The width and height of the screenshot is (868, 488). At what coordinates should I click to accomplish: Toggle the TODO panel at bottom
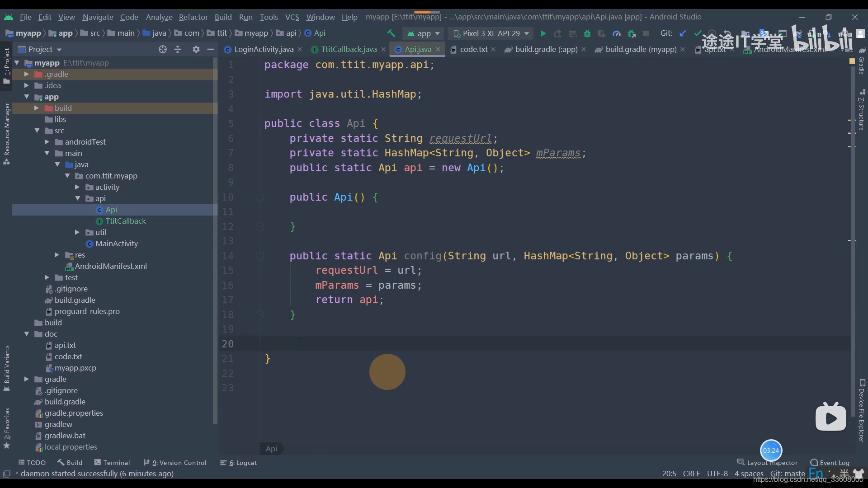point(32,462)
